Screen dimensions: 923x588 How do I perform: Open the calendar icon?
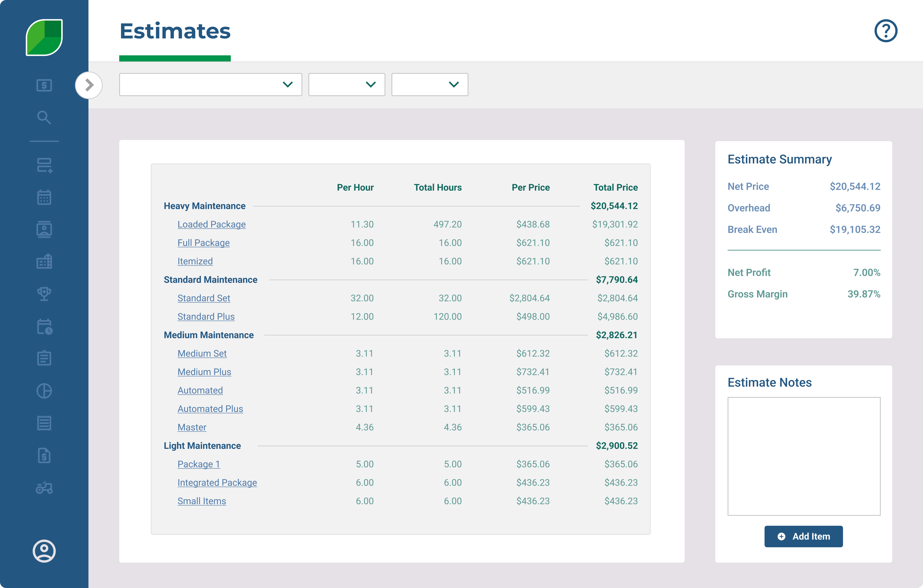point(44,197)
